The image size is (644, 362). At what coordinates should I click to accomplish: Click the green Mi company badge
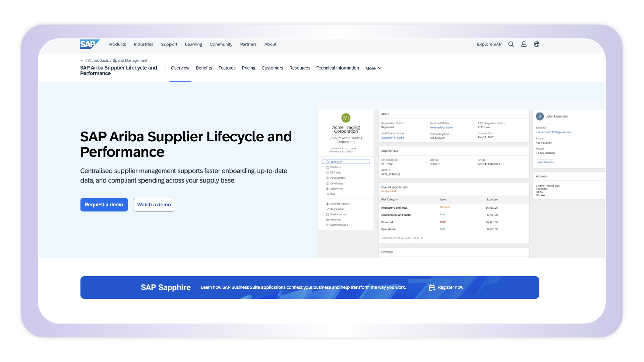tap(346, 118)
